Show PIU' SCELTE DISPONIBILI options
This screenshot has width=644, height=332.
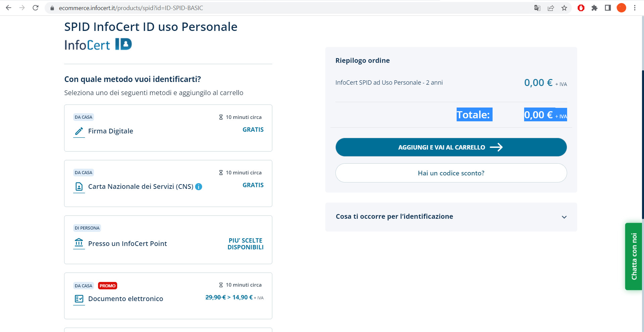245,244
